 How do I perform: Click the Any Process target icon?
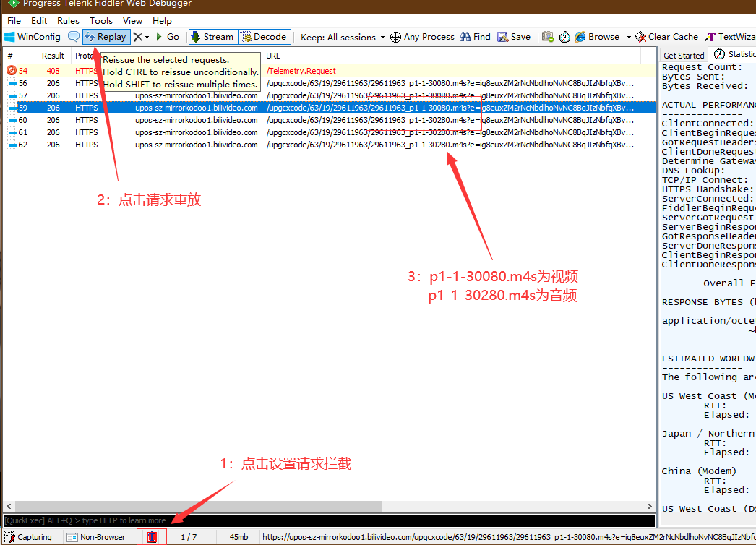click(x=395, y=37)
